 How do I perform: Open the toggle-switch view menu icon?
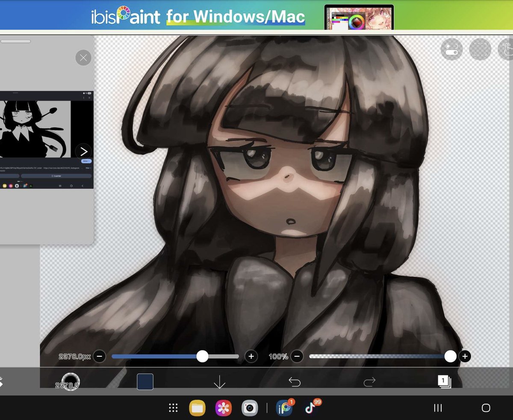pos(452,49)
